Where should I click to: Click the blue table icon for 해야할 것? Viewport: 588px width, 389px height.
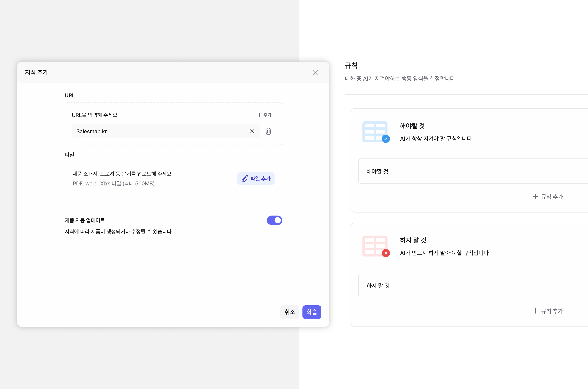(376, 132)
